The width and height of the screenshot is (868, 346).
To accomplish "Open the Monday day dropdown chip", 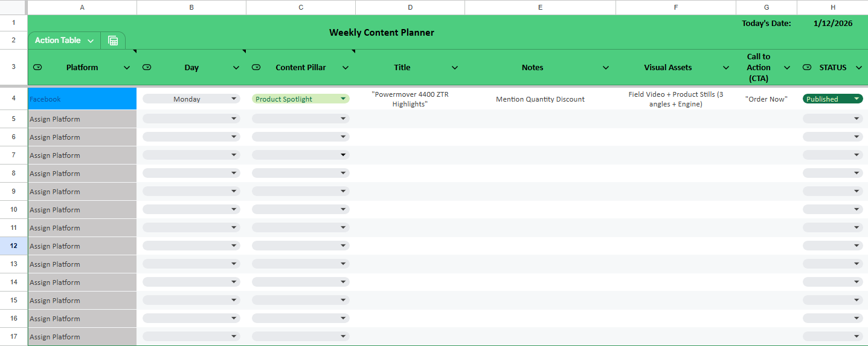I will [x=191, y=99].
